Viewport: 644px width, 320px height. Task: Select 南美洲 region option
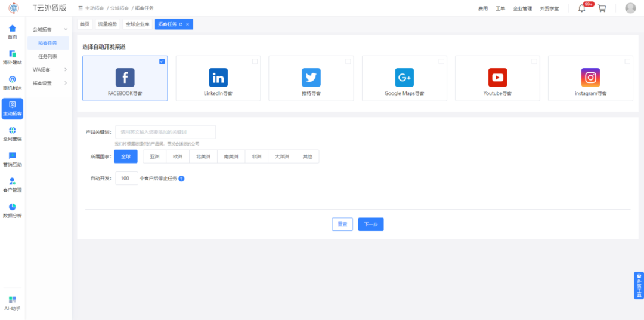[x=231, y=156]
